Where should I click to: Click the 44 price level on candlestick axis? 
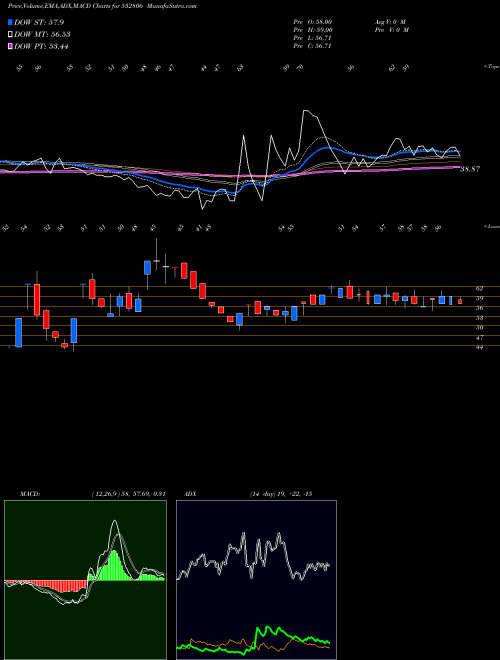479,347
